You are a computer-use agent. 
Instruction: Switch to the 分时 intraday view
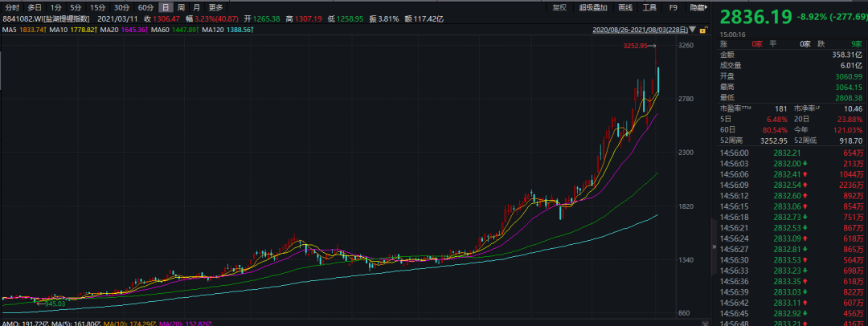tap(11, 7)
